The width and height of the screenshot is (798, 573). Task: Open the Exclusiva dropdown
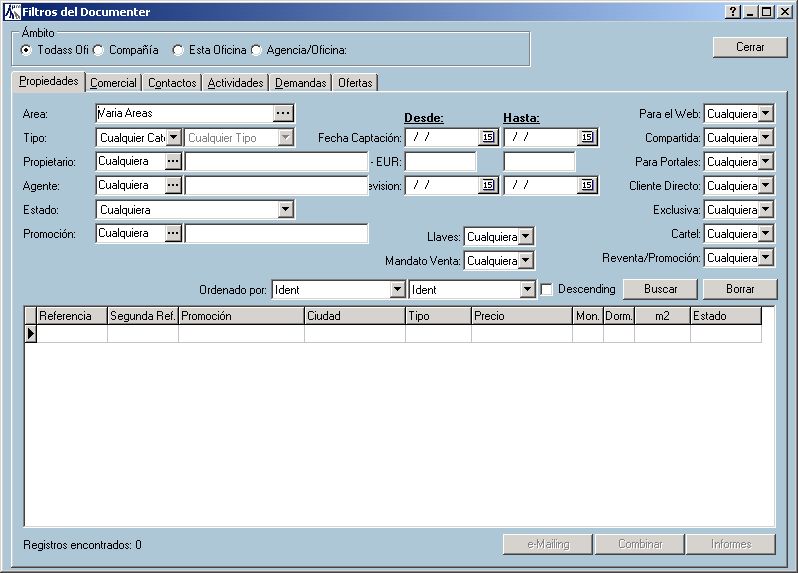766,209
